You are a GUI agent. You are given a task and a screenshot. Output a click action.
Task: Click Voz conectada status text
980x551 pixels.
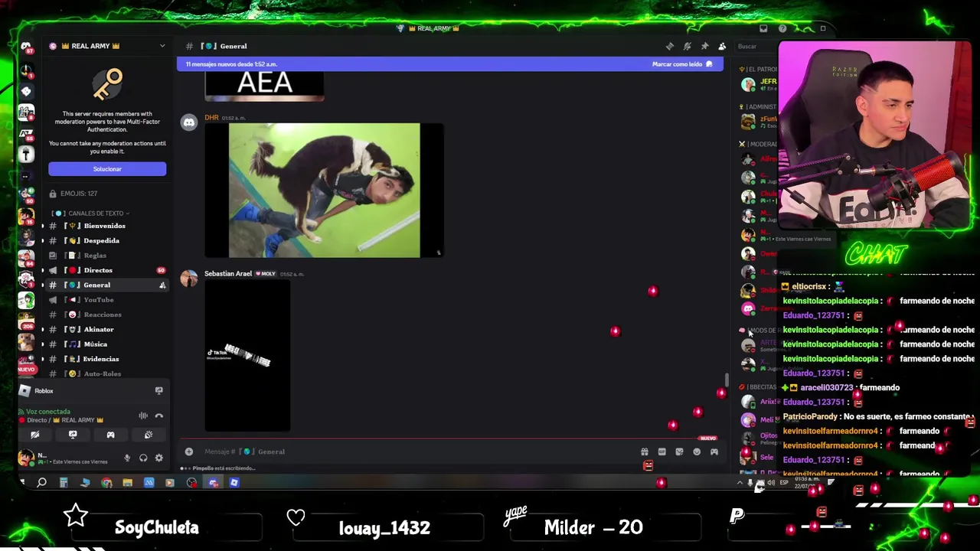47,412
